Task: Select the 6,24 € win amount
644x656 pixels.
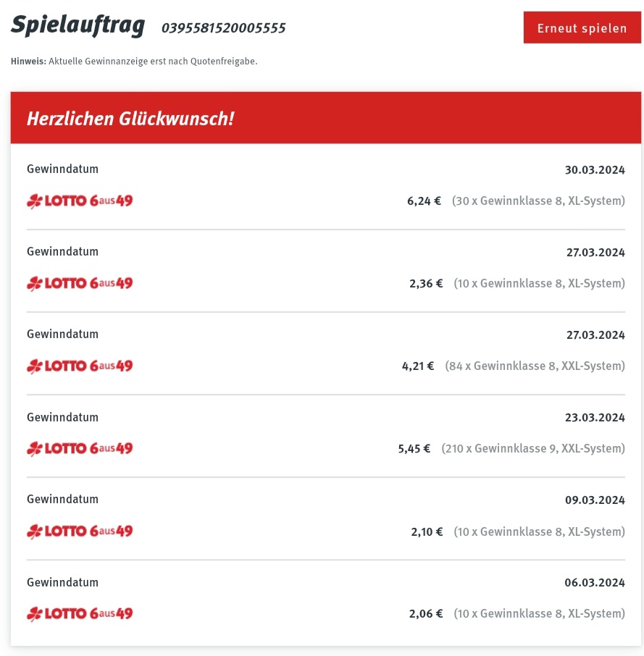Action: (x=424, y=201)
